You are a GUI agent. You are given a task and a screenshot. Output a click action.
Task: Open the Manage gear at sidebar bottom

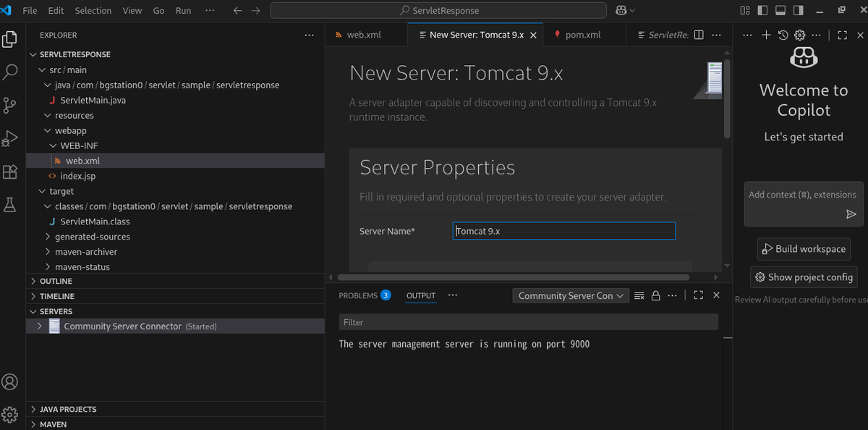[10, 415]
